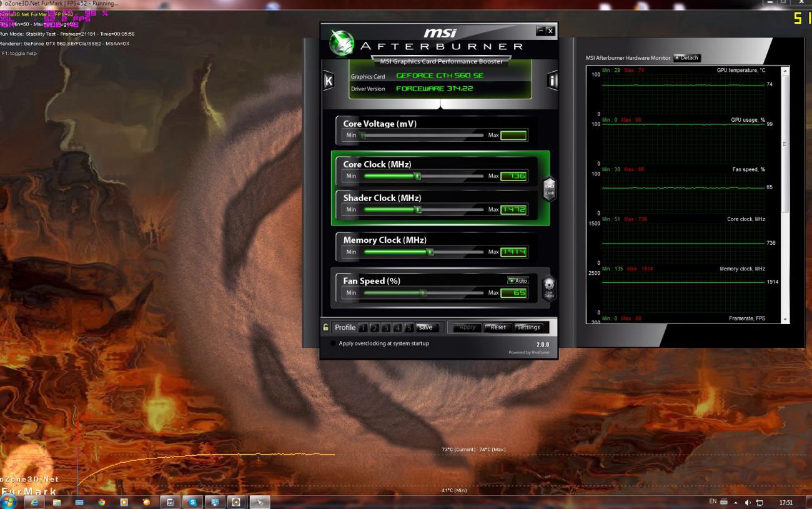Click the Fan speed graph

click(x=683, y=194)
